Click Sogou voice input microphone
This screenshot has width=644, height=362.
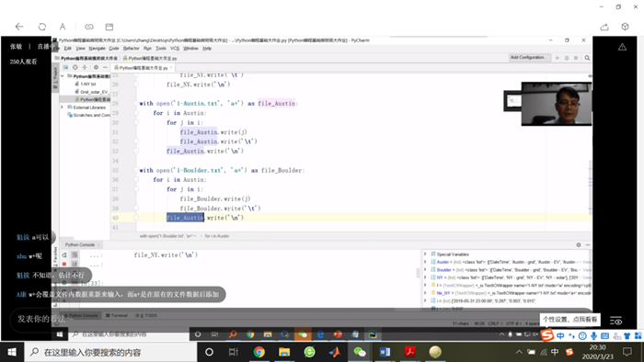pos(593,336)
